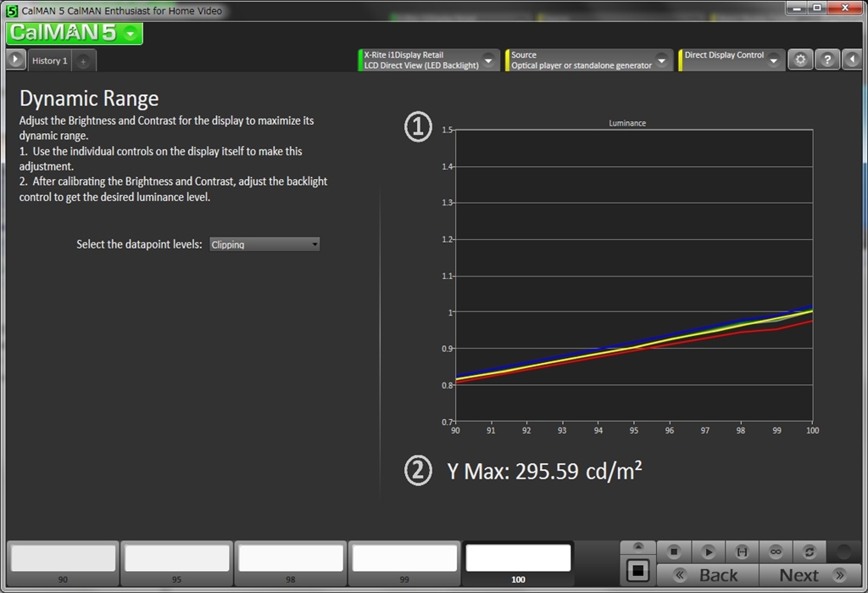The image size is (868, 593).
Task: Open settings gear in top toolbar
Action: tap(800, 60)
